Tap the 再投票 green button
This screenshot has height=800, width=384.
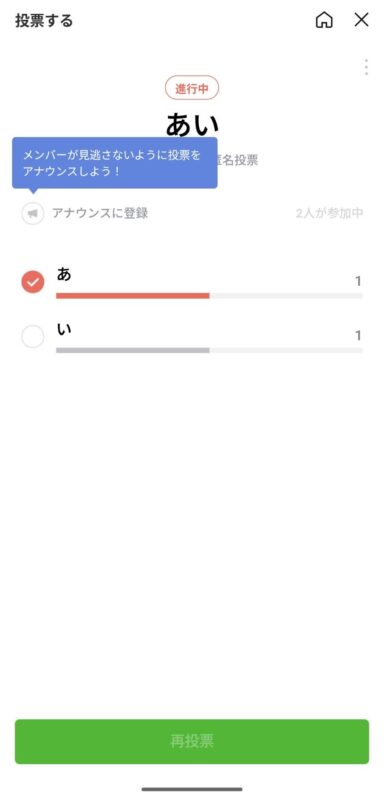tap(192, 741)
